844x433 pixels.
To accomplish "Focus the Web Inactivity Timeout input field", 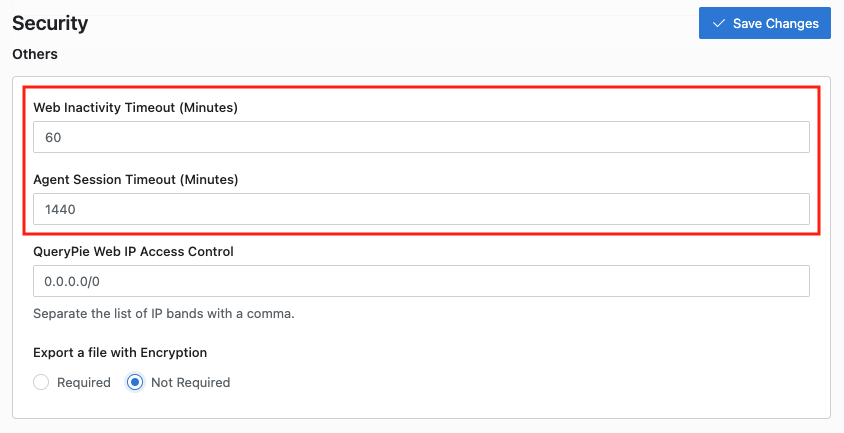I will (x=421, y=137).
